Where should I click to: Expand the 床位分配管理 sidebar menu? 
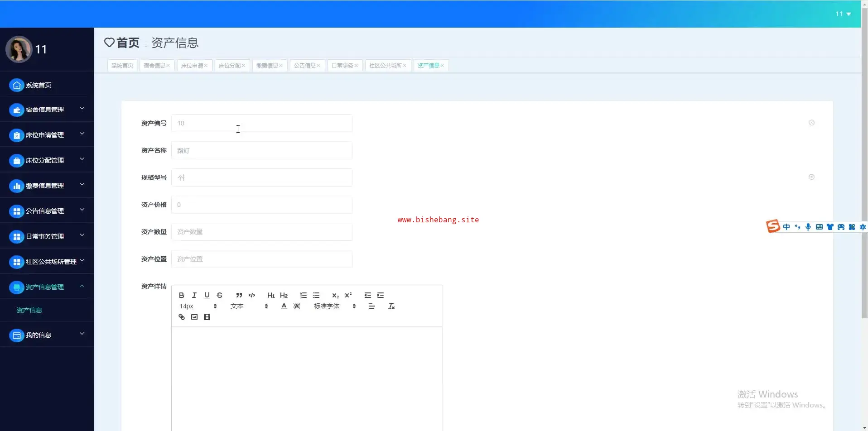click(47, 160)
